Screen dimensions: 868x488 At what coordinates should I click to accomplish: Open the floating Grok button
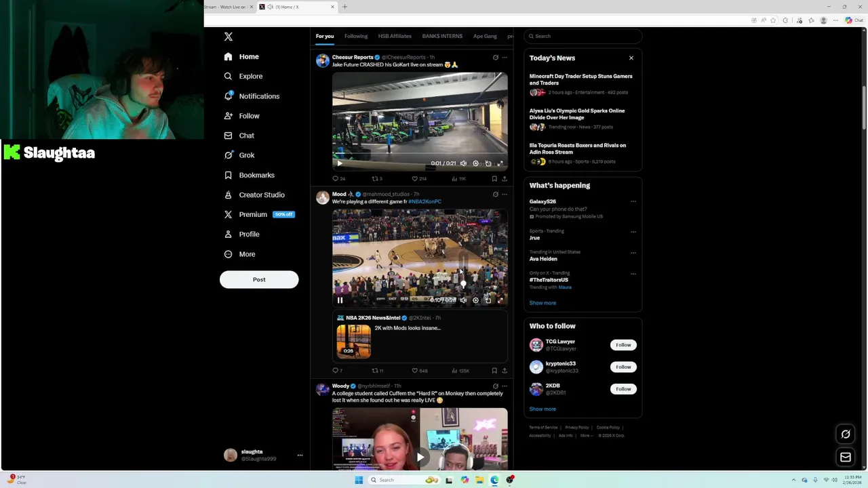point(846,434)
